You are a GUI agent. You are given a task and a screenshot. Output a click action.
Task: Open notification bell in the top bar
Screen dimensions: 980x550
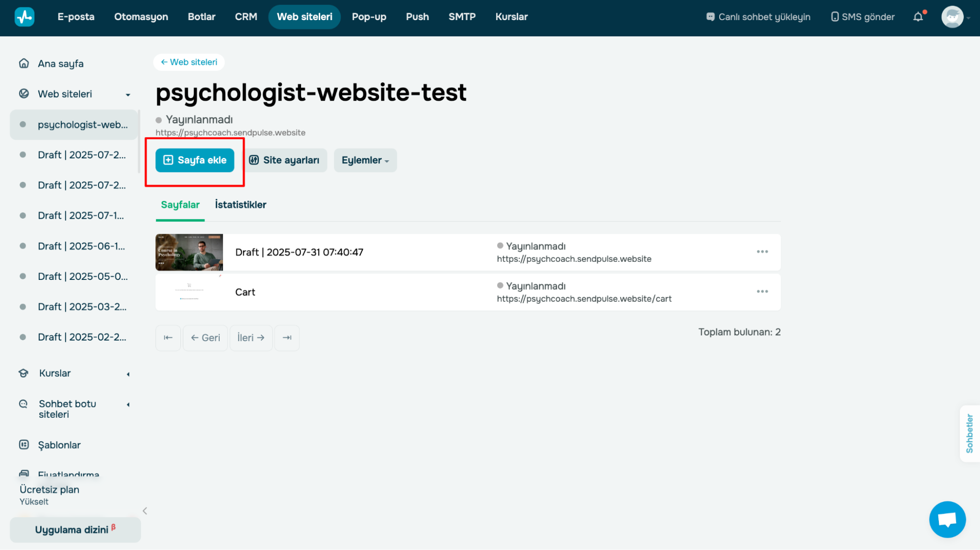click(x=918, y=16)
